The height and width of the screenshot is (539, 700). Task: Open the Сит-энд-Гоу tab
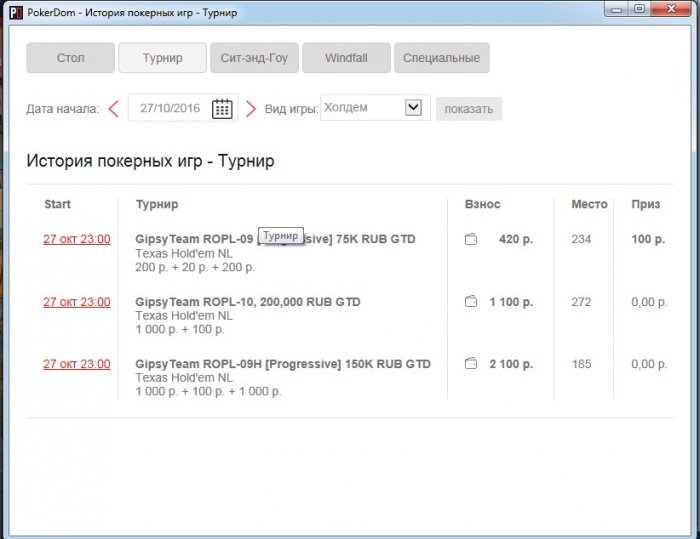click(254, 58)
